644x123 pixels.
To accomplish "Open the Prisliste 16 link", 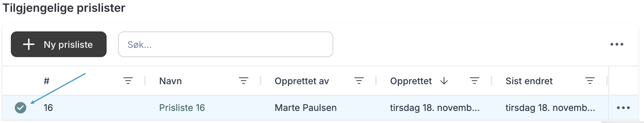I will (182, 108).
